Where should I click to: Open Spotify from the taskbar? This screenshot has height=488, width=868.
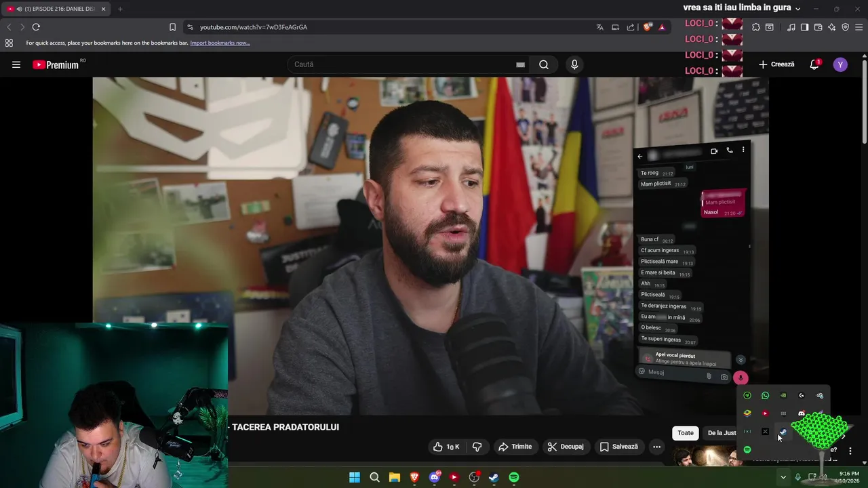(514, 477)
